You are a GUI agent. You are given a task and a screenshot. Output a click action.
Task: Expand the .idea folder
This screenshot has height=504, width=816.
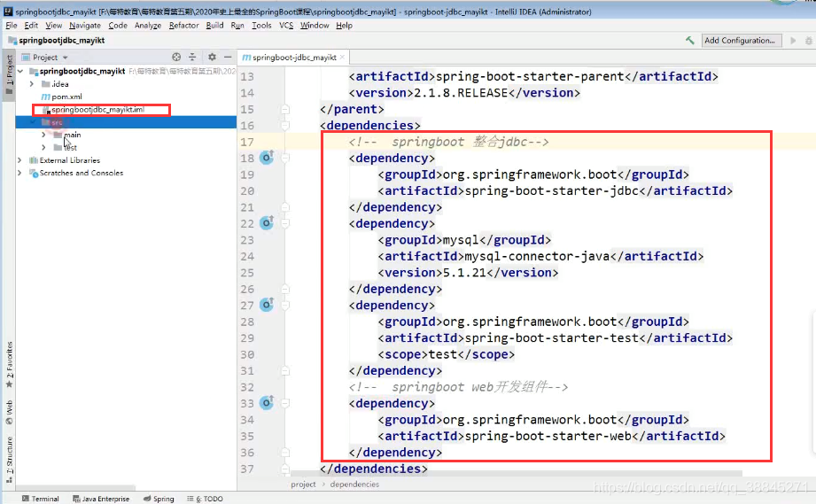(32, 84)
